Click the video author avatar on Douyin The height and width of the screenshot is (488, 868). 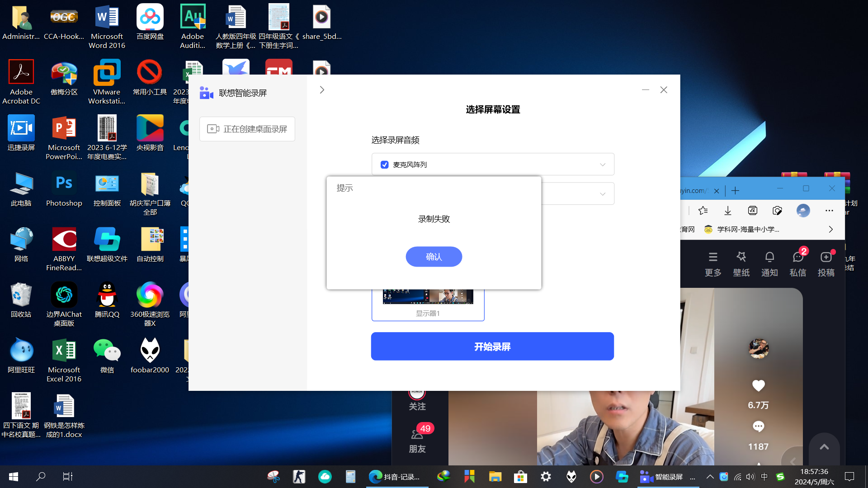pos(758,348)
